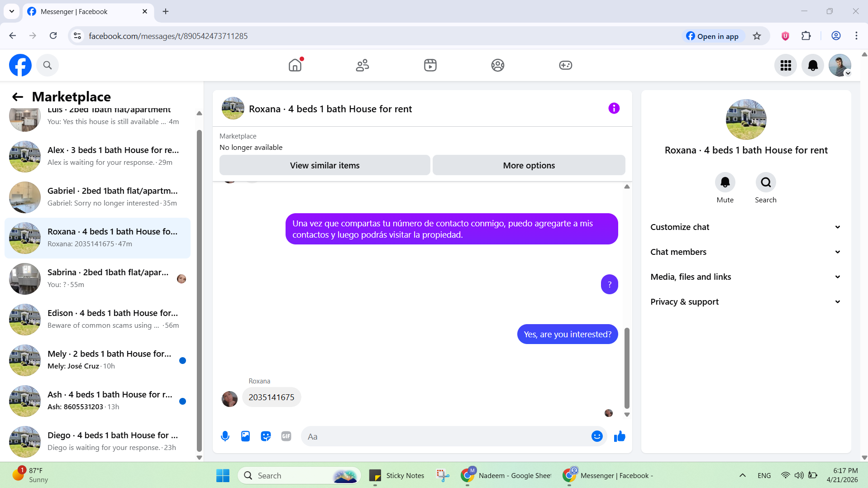Click More options button

coord(529,165)
